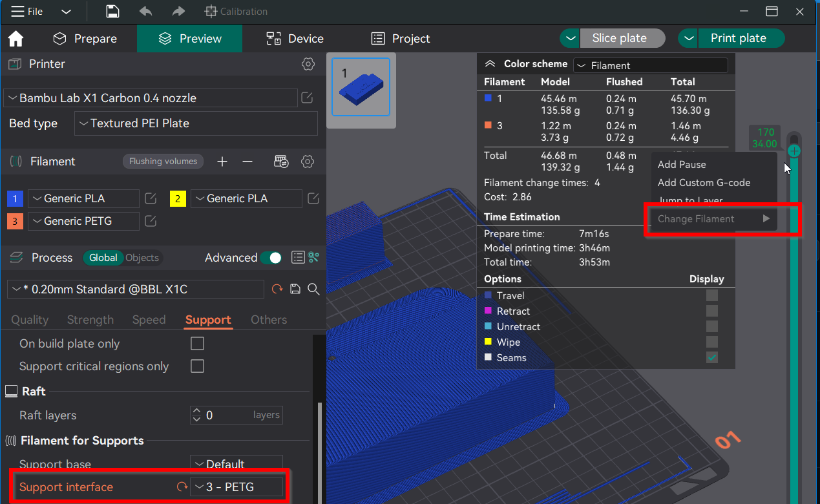Disable the Advanced process toggle
Image resolution: width=820 pixels, height=504 pixels.
(273, 257)
